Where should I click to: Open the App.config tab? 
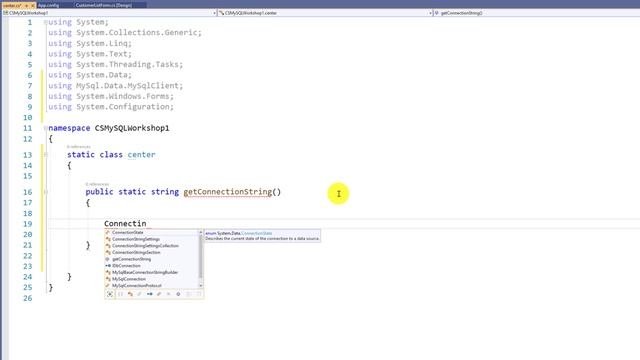pyautogui.click(x=48, y=5)
